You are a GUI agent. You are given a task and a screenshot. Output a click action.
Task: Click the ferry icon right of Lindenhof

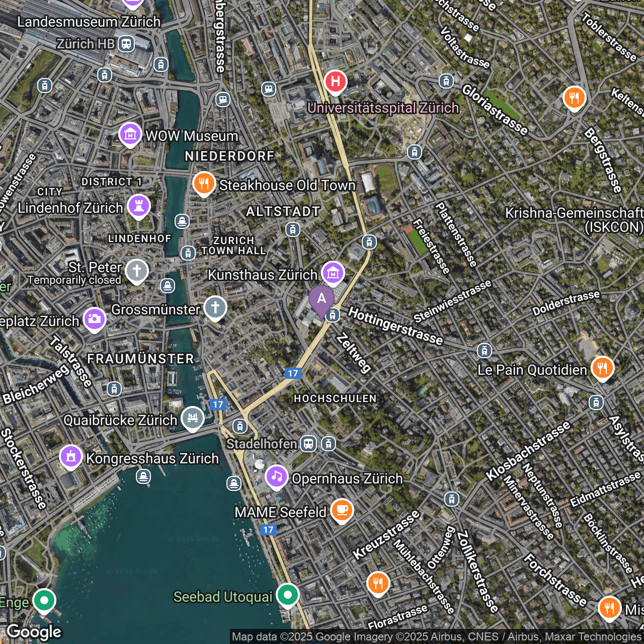click(182, 221)
